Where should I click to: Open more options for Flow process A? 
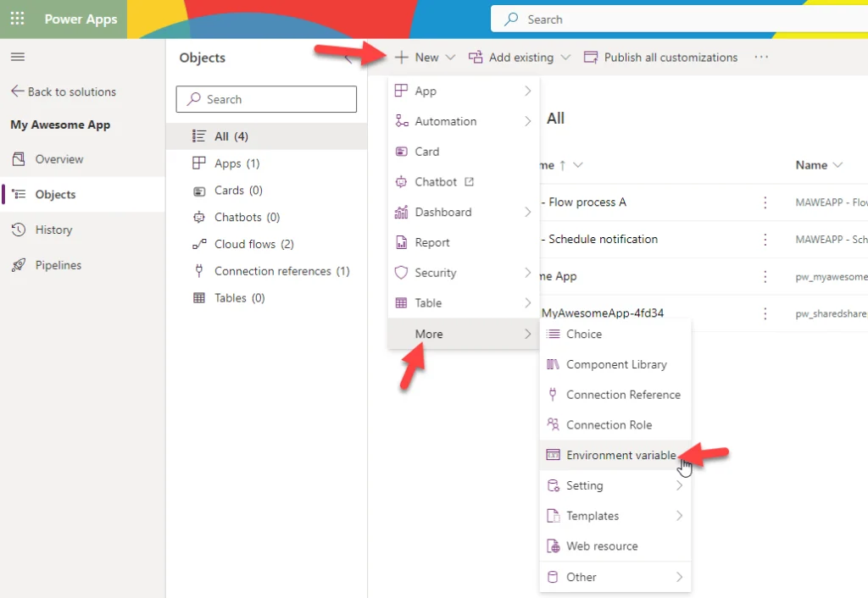(x=765, y=202)
